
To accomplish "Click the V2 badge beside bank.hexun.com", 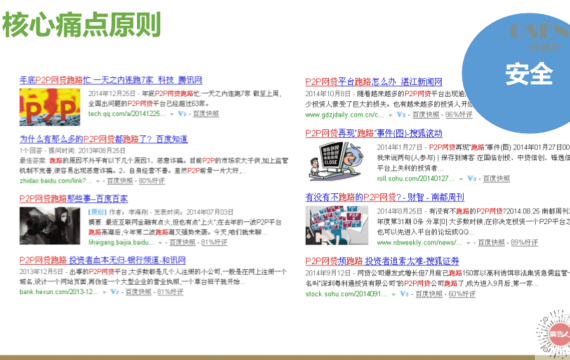I will (115, 292).
